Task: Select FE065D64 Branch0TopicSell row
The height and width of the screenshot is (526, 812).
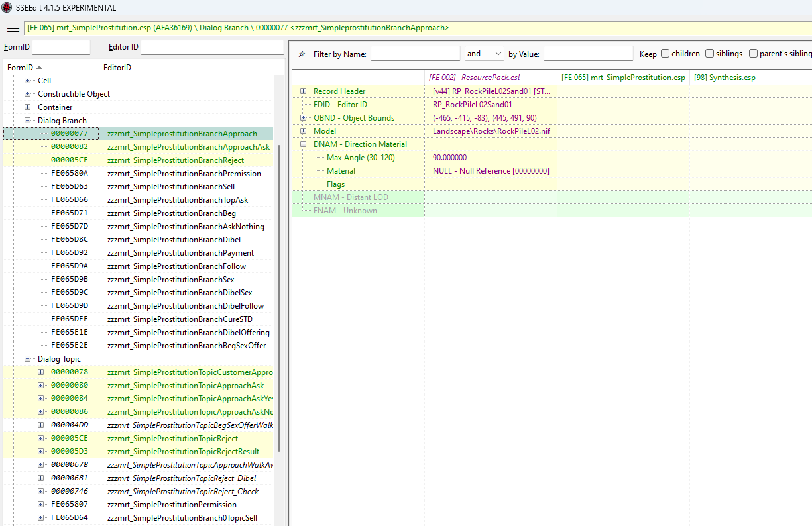Action: 138,518
